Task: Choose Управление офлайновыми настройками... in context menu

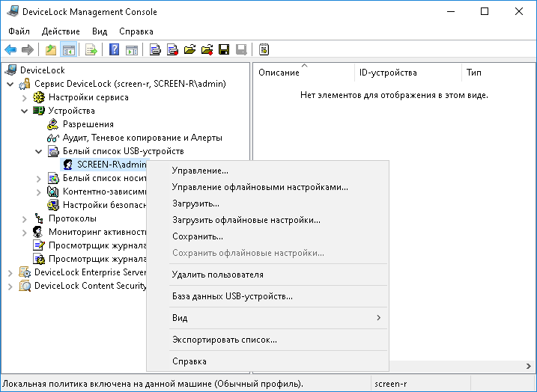Action: [x=268, y=187]
